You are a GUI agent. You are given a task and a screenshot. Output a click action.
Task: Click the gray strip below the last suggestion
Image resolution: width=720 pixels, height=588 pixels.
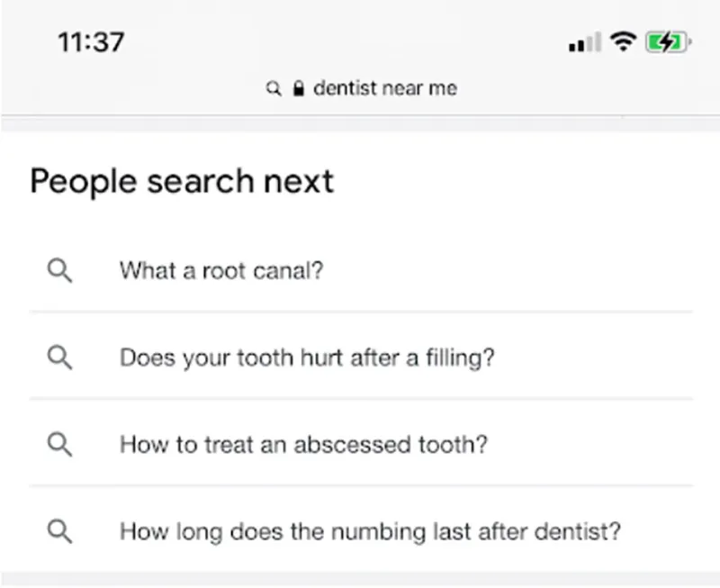click(x=360, y=579)
